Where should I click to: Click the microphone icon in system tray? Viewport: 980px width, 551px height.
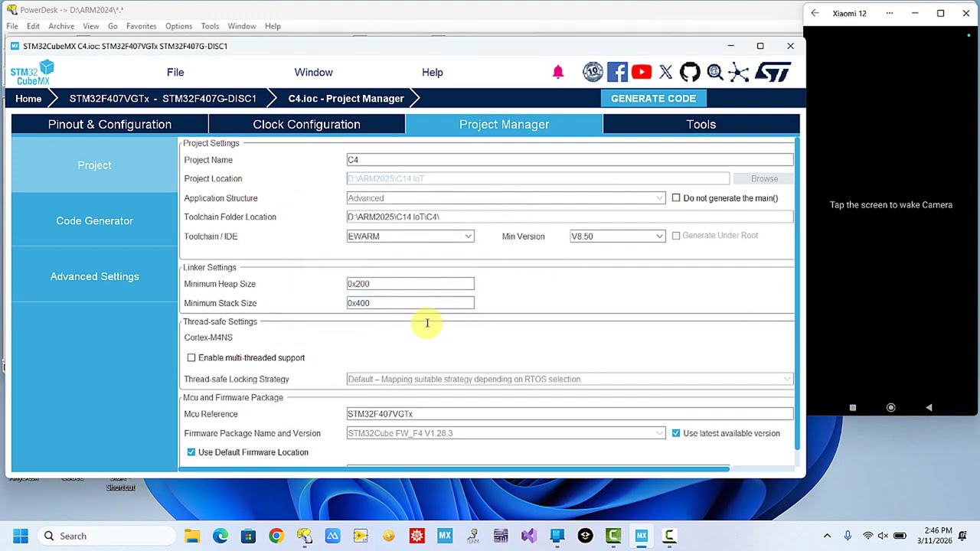tap(848, 536)
